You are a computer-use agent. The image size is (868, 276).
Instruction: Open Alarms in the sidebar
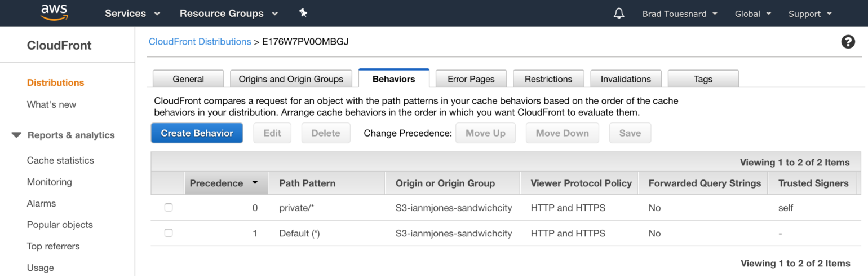(42, 203)
